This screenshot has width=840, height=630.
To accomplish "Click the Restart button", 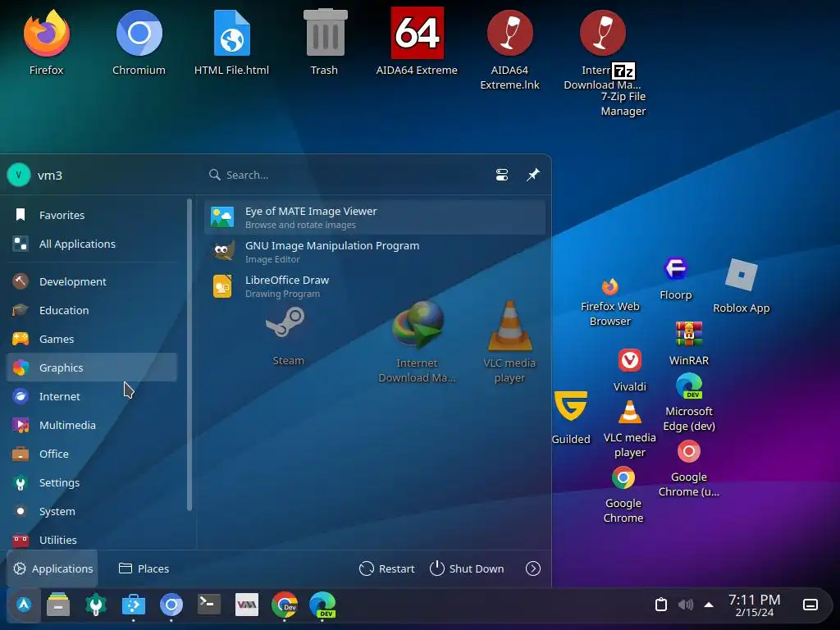I will tap(387, 568).
